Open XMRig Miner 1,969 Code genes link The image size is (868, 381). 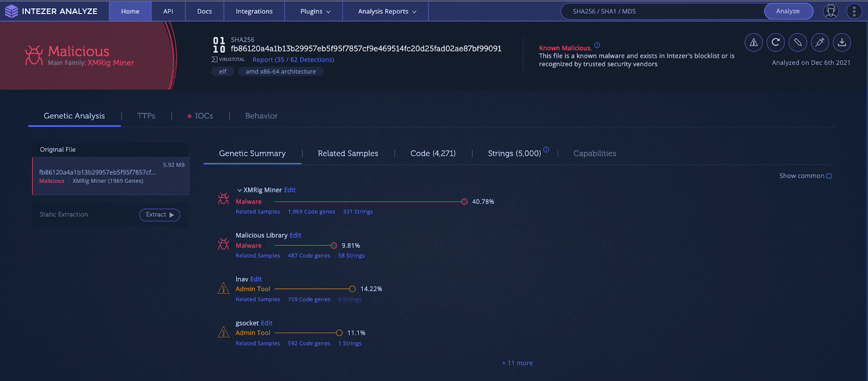pyautogui.click(x=311, y=212)
